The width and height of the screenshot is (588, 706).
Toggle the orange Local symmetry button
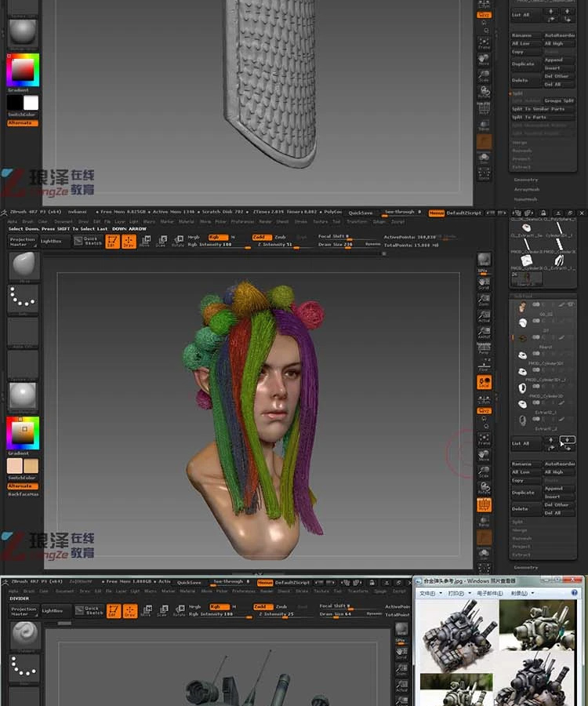[x=484, y=382]
